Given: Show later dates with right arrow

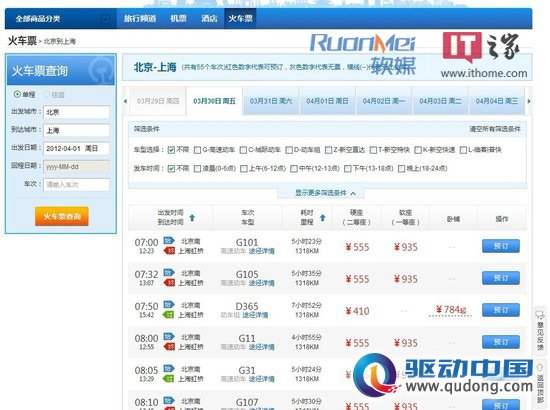Looking at the screenshot, I should (x=529, y=101).
